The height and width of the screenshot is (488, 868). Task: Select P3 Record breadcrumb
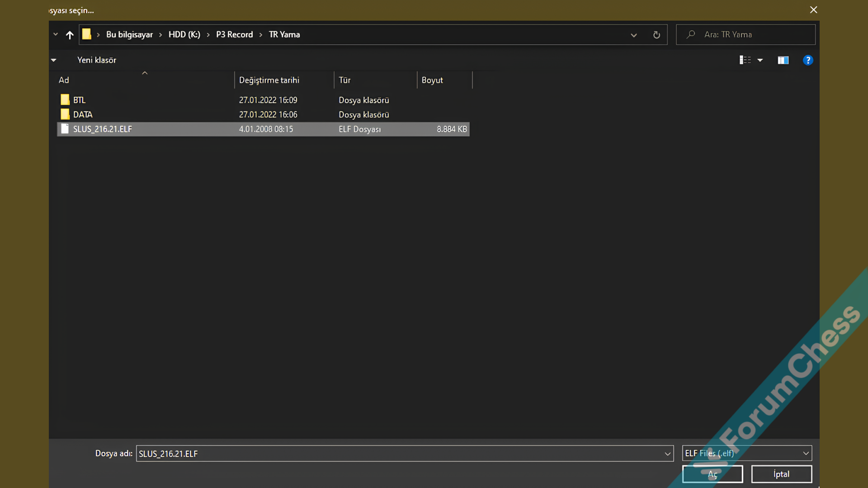(x=235, y=35)
